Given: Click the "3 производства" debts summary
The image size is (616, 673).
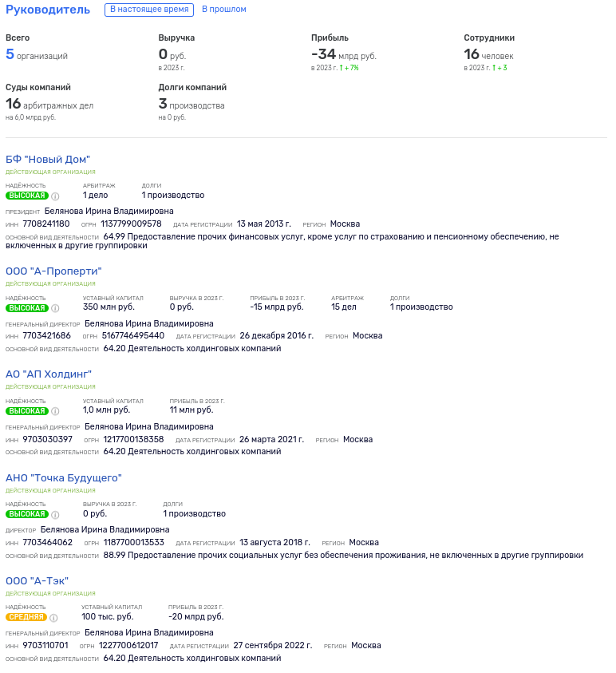Looking at the screenshot, I should (x=192, y=104).
